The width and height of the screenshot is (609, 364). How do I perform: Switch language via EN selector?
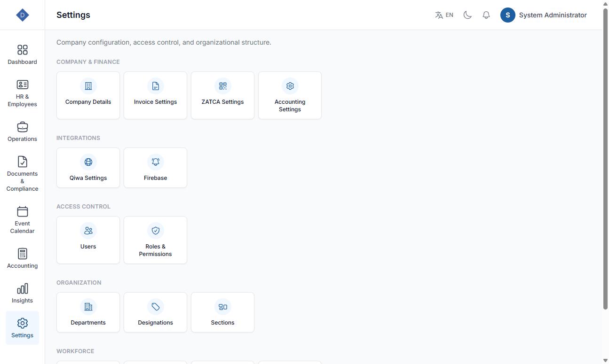(x=444, y=15)
